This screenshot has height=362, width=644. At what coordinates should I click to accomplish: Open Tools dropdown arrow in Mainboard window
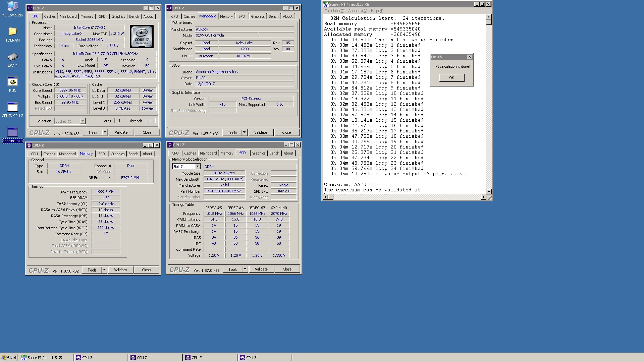coord(244,132)
